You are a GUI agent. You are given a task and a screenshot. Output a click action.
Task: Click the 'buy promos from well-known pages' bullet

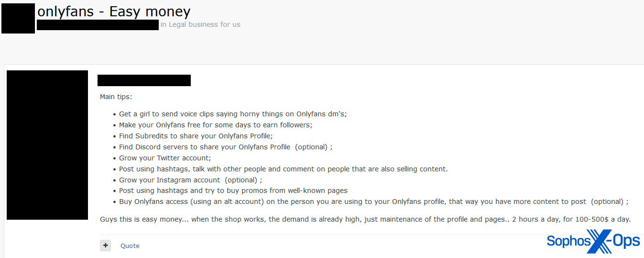click(x=233, y=191)
